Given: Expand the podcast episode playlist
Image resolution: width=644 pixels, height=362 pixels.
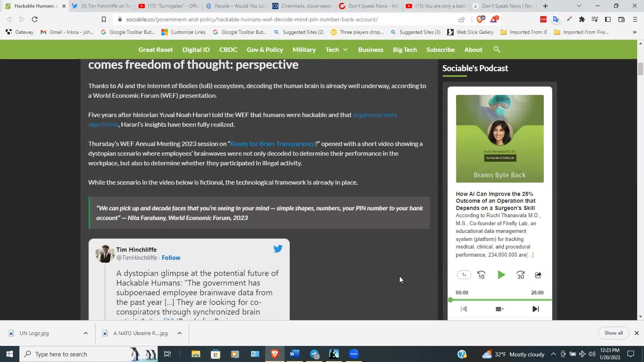Looking at the screenshot, I should 500,309.
